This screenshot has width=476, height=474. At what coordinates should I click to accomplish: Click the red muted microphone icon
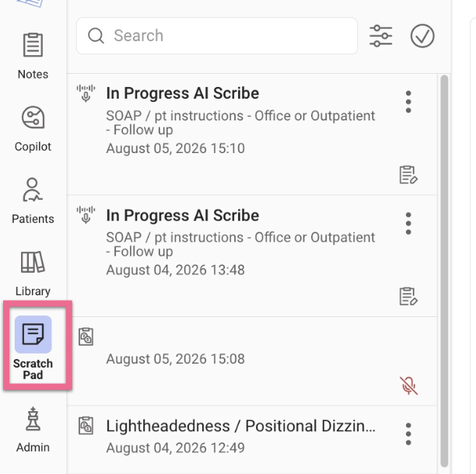point(408,385)
